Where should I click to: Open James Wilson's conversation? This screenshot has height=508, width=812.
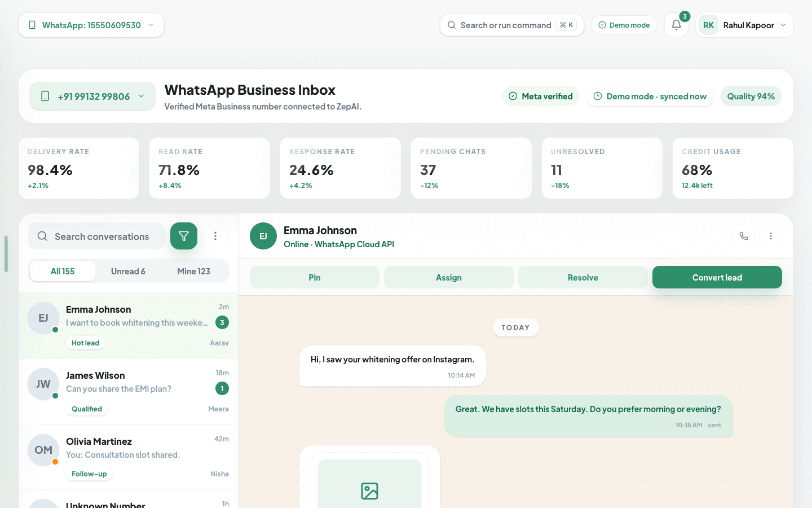pyautogui.click(x=129, y=392)
